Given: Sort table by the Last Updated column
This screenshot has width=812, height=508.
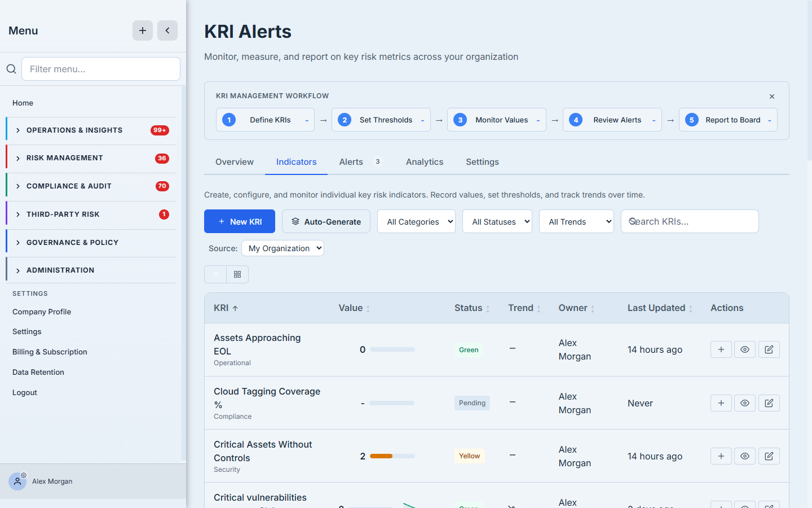Looking at the screenshot, I should point(660,308).
